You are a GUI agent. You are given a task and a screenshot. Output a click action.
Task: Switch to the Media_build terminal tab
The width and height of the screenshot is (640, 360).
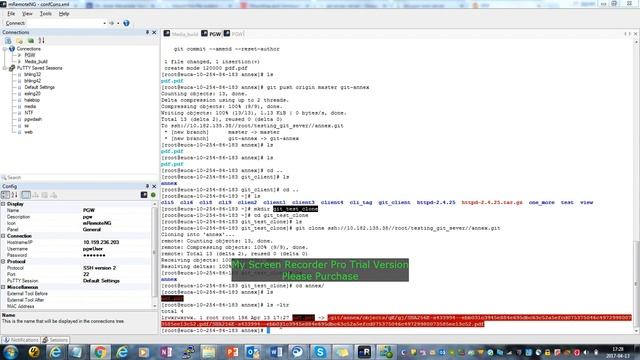[181, 34]
